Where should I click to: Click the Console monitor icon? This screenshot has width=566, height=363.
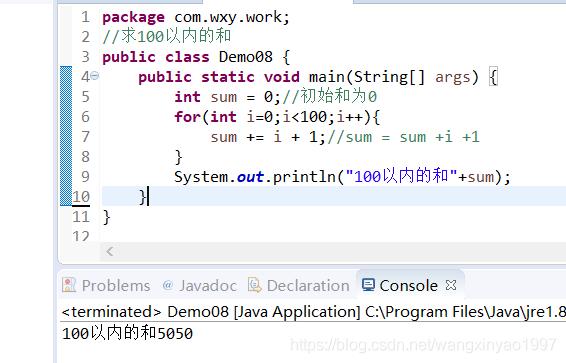point(368,285)
